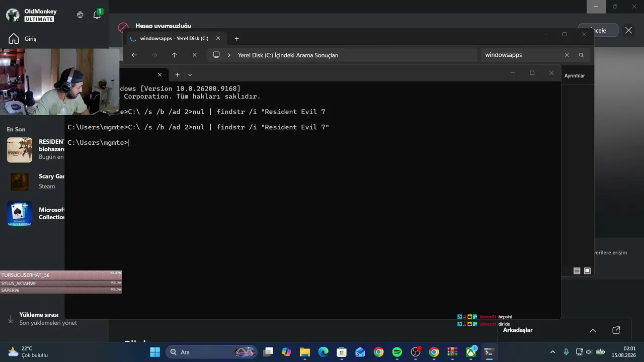The image size is (644, 362).
Task: Pop out the Arkadaşlar friends panel
Action: point(616,330)
